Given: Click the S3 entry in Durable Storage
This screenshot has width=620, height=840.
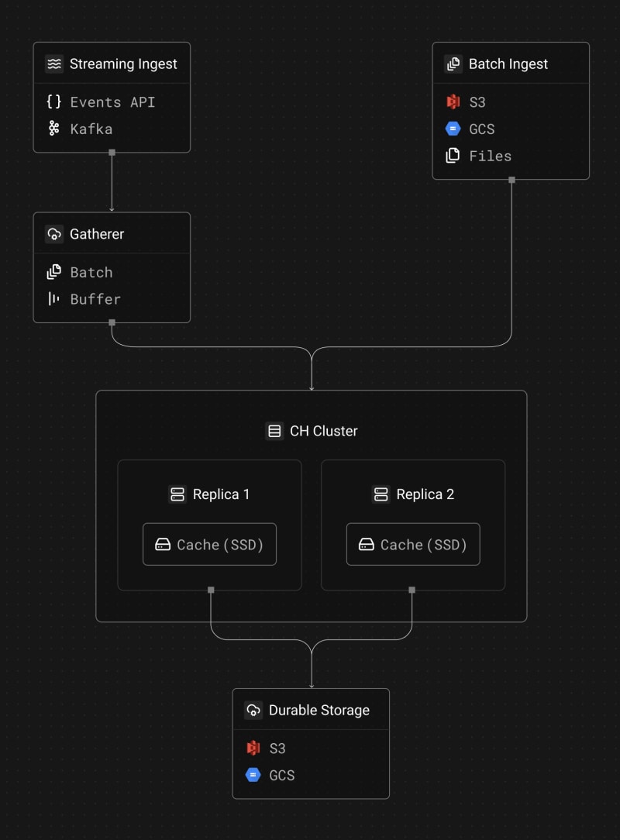Looking at the screenshot, I should [277, 748].
